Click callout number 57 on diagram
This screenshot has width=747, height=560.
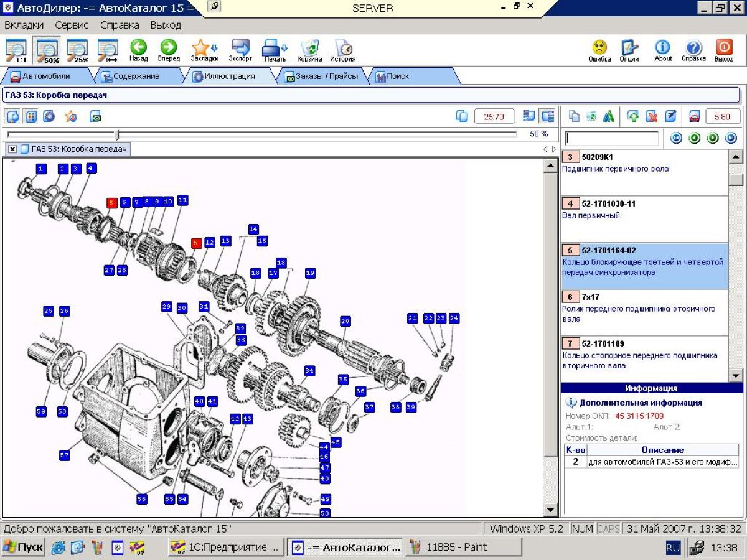pos(64,455)
